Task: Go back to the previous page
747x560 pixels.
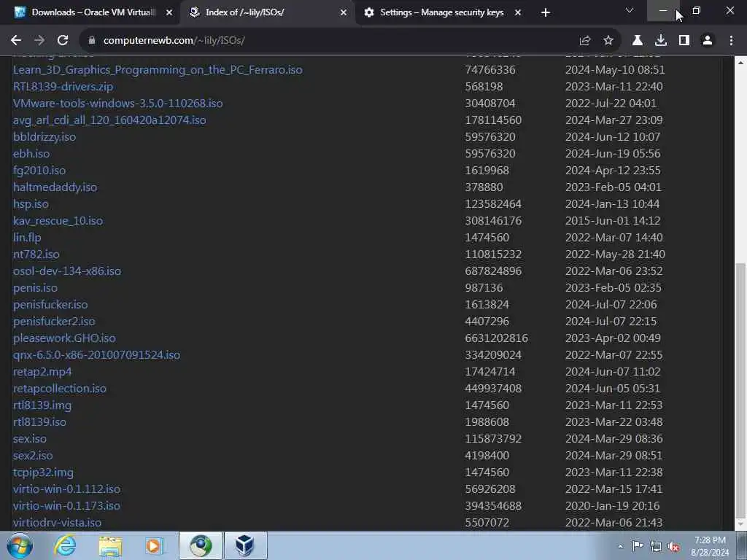Action: point(16,41)
